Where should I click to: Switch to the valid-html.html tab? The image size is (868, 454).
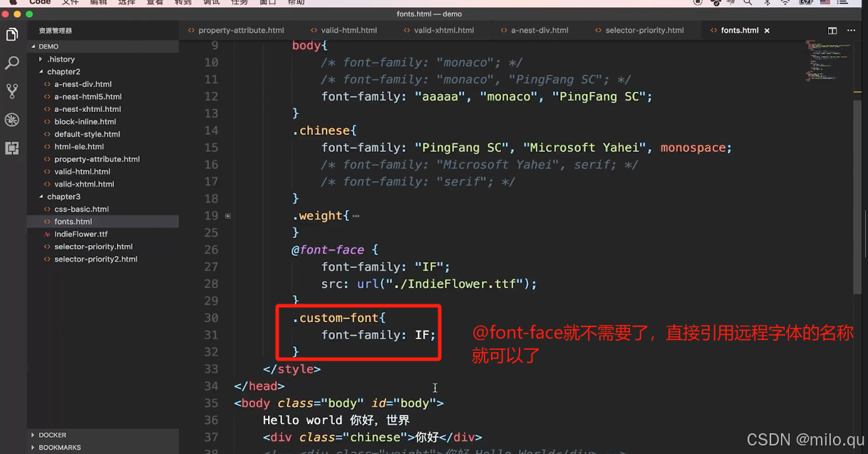tap(343, 31)
